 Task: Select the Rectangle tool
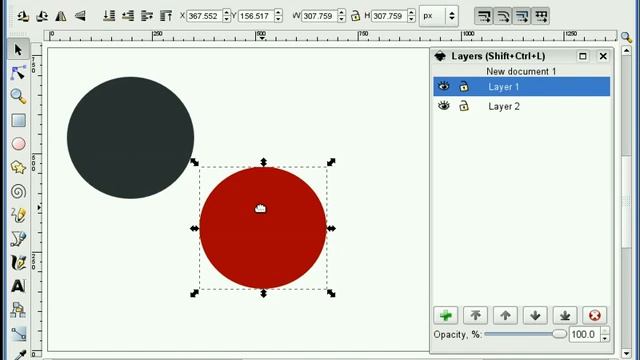click(18, 120)
